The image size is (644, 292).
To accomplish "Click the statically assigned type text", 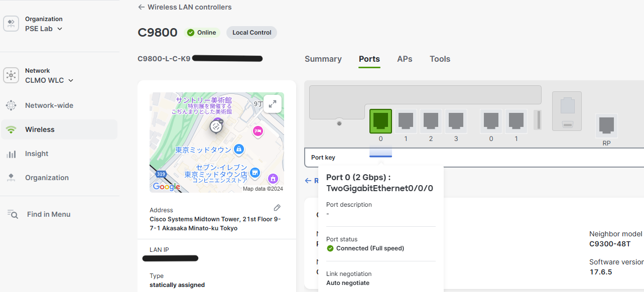I will pyautogui.click(x=177, y=285).
